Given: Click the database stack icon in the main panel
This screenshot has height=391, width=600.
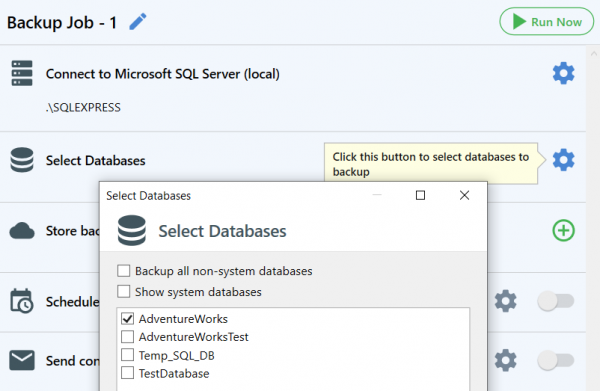Looking at the screenshot, I should pyautogui.click(x=22, y=160).
